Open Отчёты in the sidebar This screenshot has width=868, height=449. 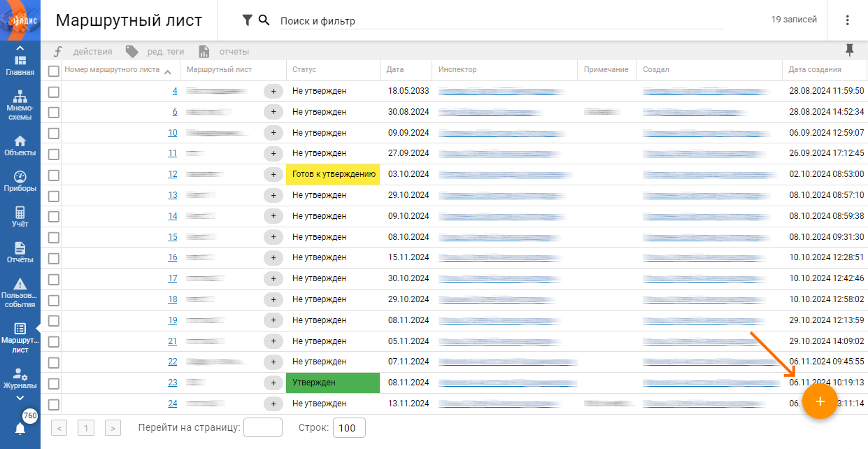pyautogui.click(x=20, y=253)
